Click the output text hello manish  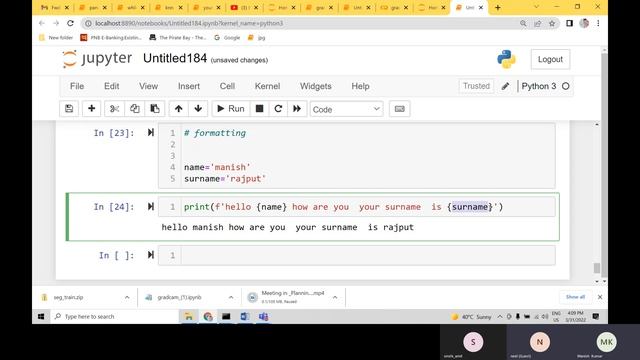tap(287, 227)
